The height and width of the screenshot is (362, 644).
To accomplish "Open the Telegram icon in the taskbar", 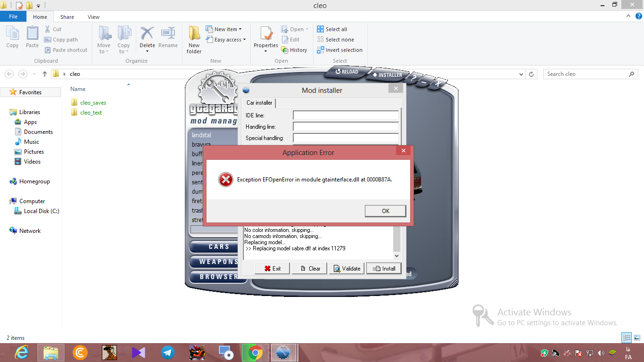I will click(167, 352).
